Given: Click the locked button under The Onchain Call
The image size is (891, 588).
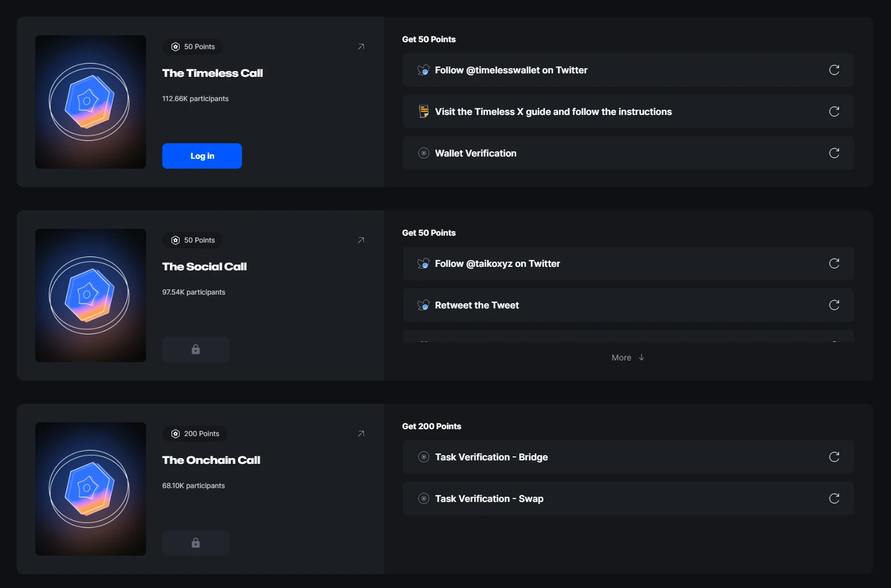Looking at the screenshot, I should [x=196, y=543].
